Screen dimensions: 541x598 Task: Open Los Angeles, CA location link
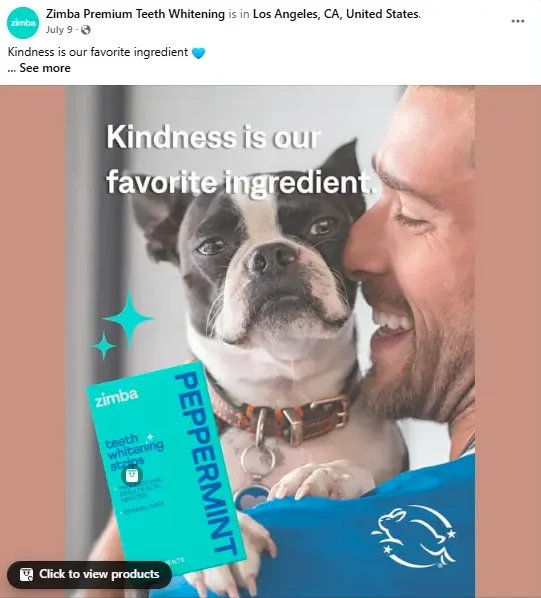pos(336,14)
